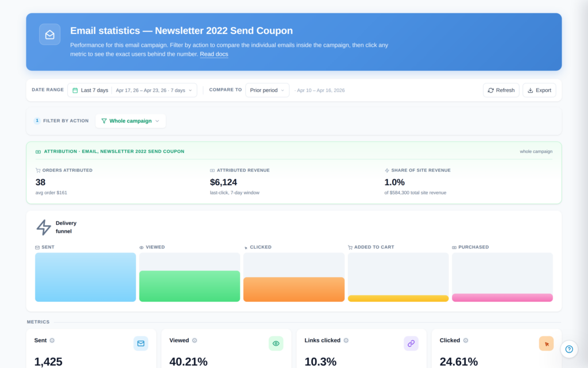The width and height of the screenshot is (588, 368).
Task: Click the lightning bolt Delivery funnel icon
Action: tap(44, 227)
